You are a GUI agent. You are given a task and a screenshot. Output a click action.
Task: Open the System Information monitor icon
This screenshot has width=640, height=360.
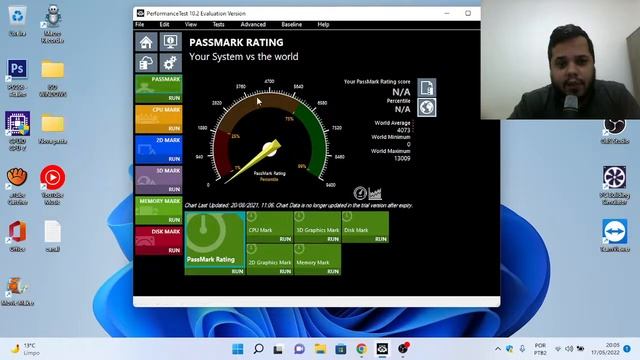point(170,42)
